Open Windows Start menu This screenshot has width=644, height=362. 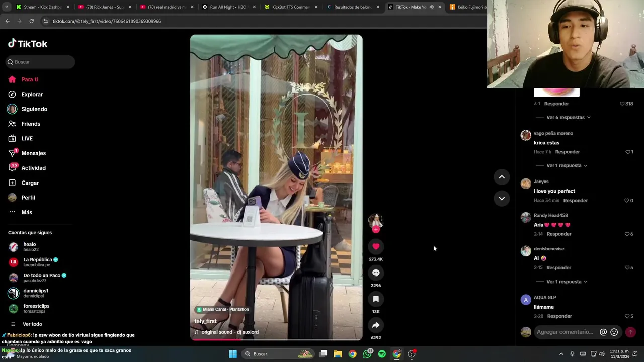tap(233, 354)
